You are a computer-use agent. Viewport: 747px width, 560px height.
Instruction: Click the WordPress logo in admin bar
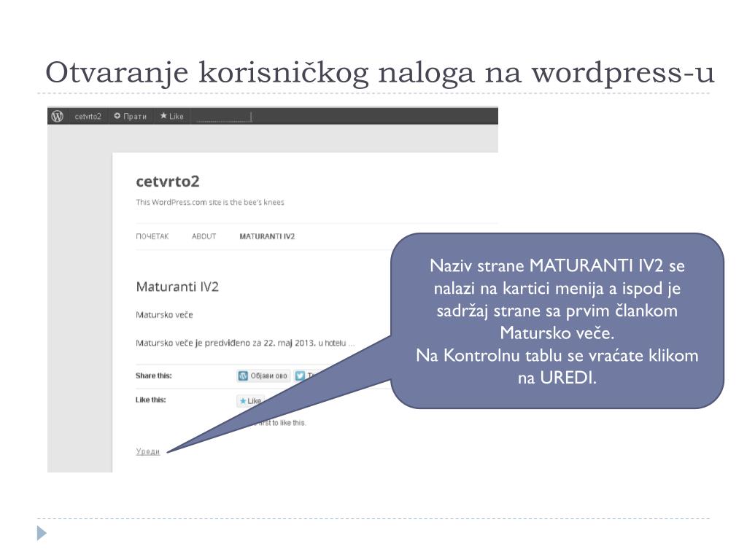(57, 116)
